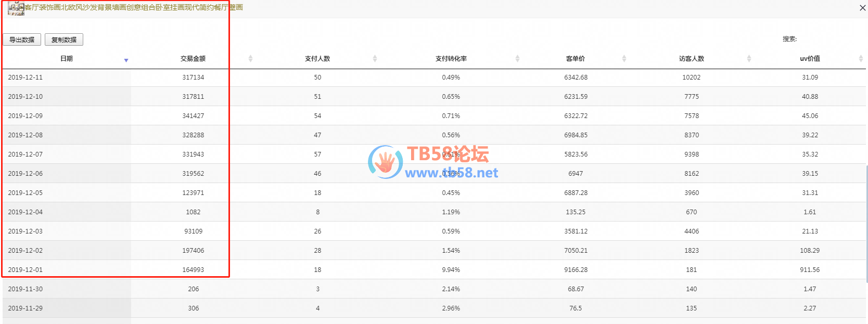This screenshot has width=868, height=324.
Task: Select the 2019-12-01 date cell
Action: (x=25, y=270)
